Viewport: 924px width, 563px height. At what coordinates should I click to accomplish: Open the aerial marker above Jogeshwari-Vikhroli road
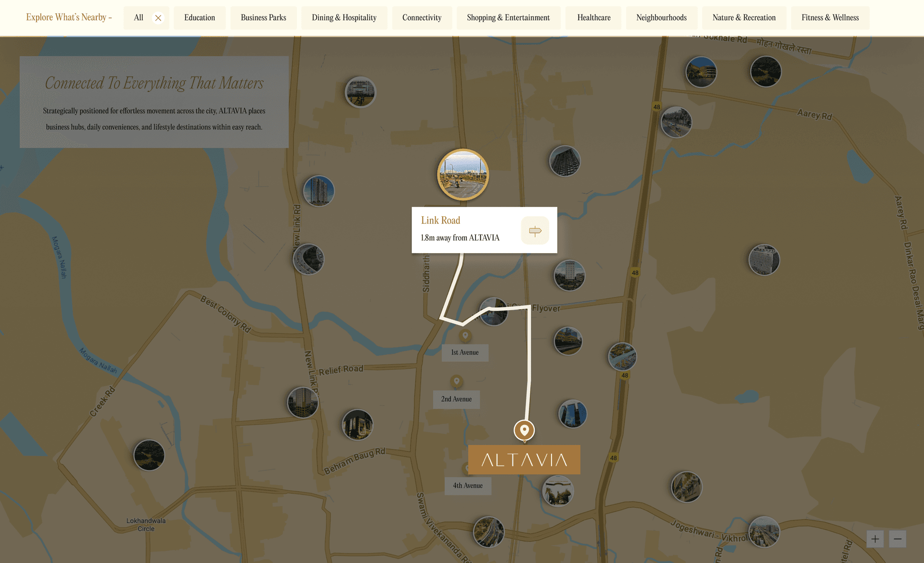point(687,487)
